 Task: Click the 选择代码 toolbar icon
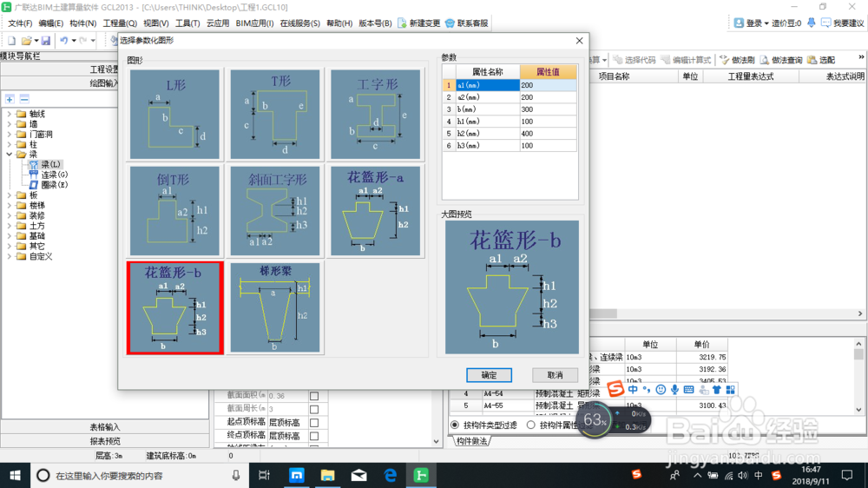click(618, 60)
